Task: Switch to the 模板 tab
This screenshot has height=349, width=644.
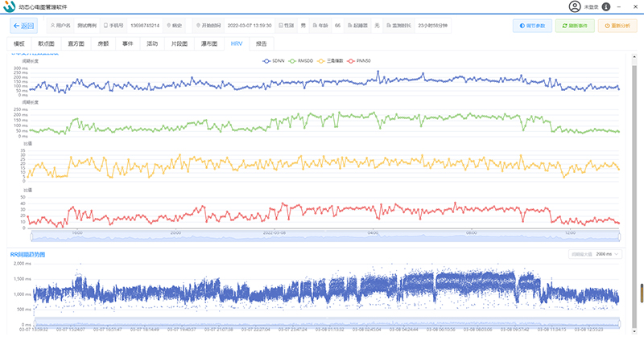Action: (19, 43)
